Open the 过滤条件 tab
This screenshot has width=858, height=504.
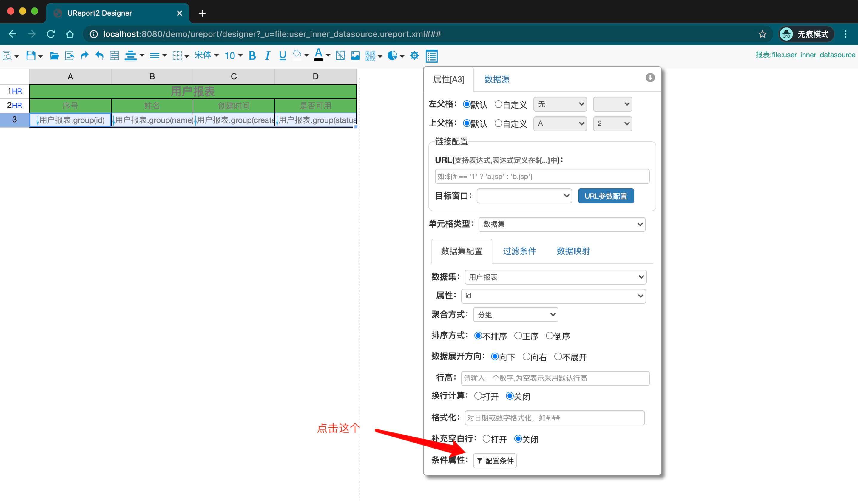(519, 251)
